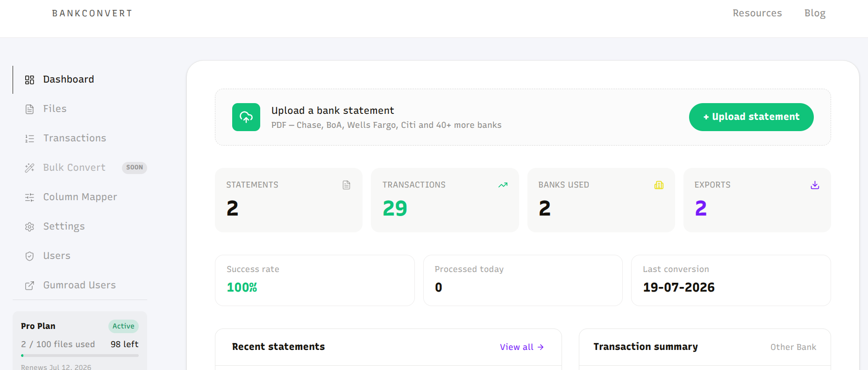Click the Upload statement button
The image size is (868, 370).
[x=751, y=117]
